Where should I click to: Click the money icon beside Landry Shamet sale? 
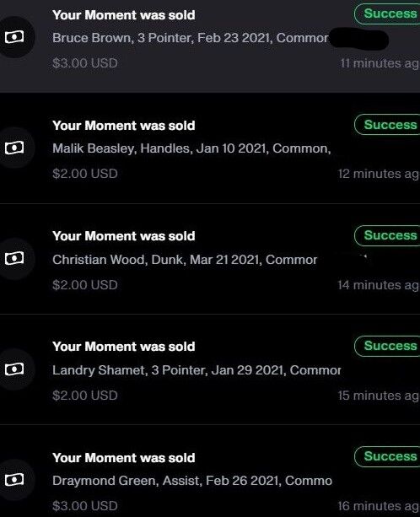pos(14,369)
